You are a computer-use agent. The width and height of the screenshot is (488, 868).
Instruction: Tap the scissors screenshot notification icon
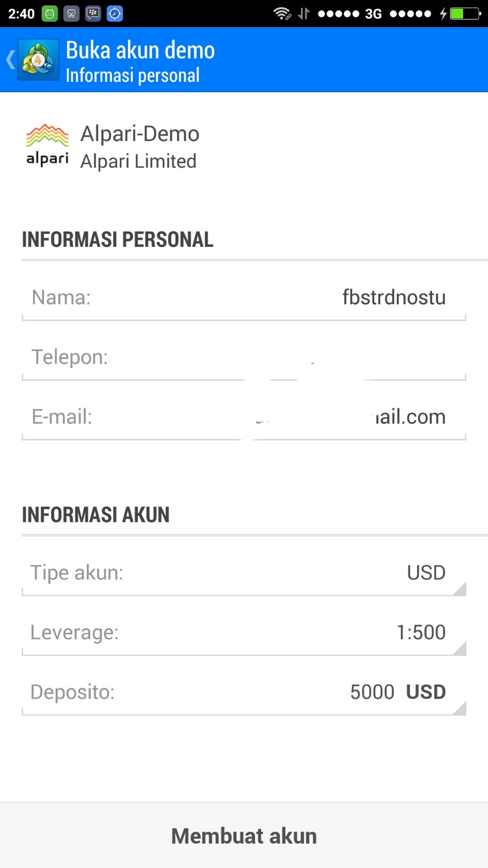(72, 14)
